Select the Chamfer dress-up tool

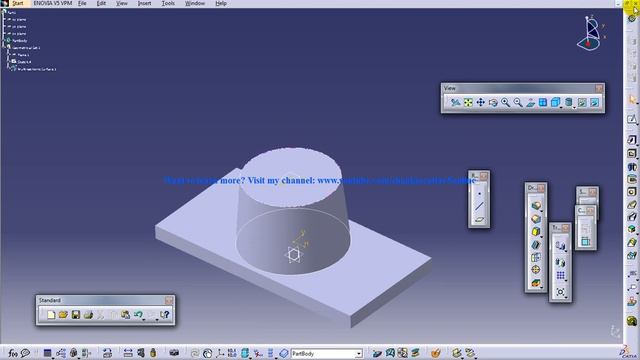tap(536, 218)
